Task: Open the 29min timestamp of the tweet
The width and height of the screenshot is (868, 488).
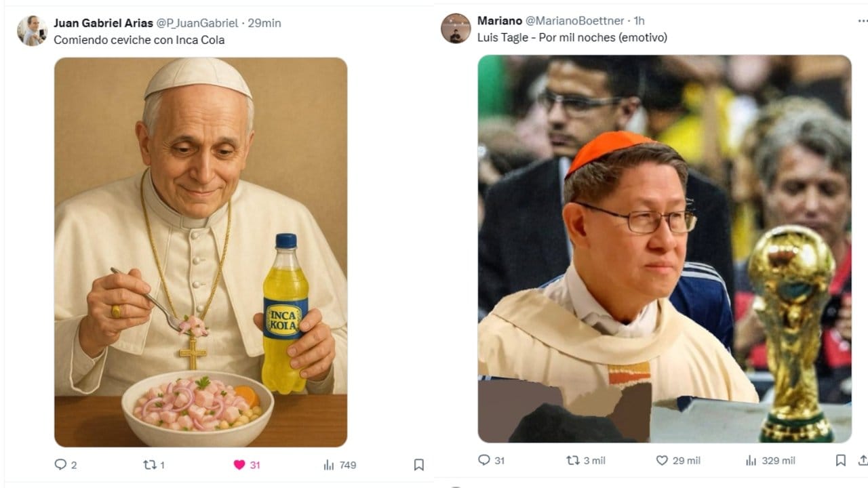Action: [x=264, y=23]
